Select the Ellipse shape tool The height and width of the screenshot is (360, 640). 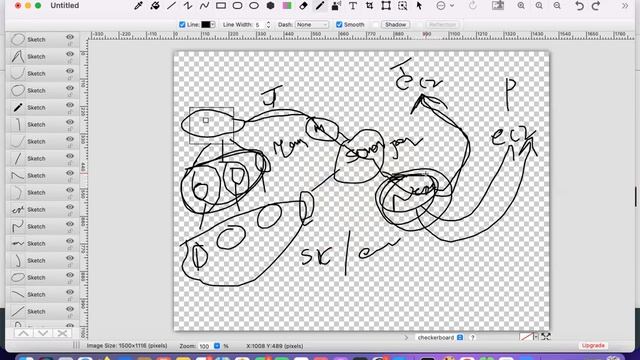[254, 6]
